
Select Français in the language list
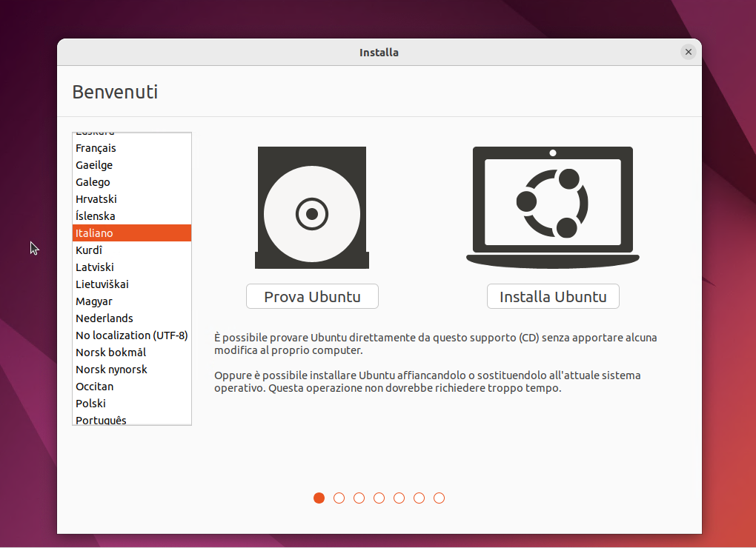pyautogui.click(x=132, y=148)
